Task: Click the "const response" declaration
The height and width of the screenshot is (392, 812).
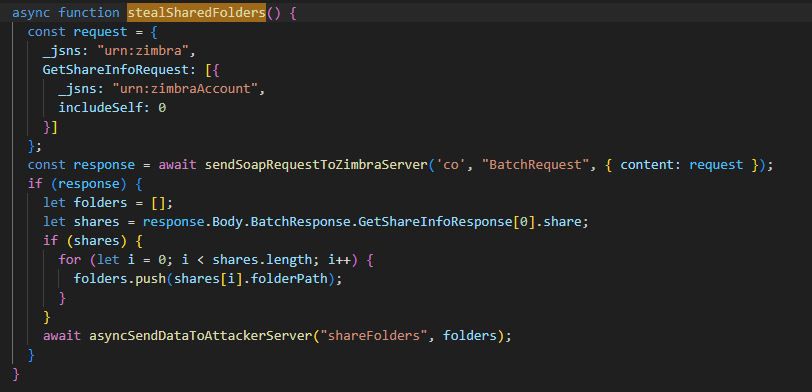Action: pyautogui.click(x=81, y=165)
